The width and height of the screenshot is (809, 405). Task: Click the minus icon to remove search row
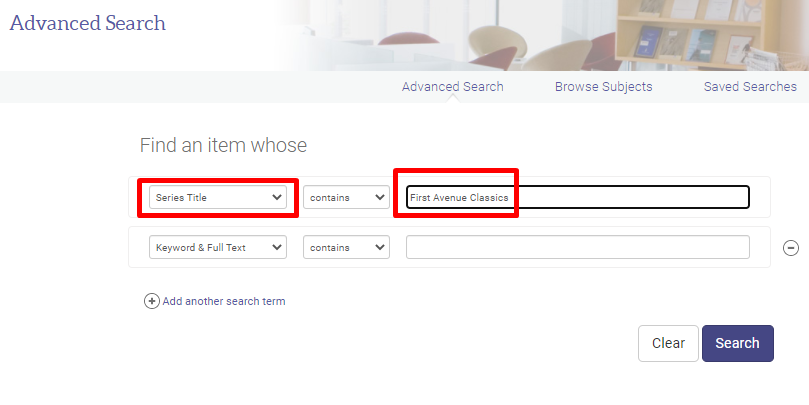point(790,248)
